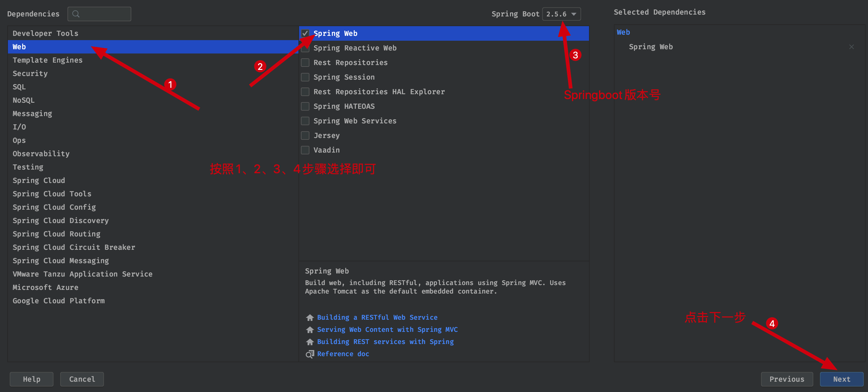Image resolution: width=868 pixels, height=392 pixels.
Task: Open Building a RESTful Web Service link
Action: point(377,317)
